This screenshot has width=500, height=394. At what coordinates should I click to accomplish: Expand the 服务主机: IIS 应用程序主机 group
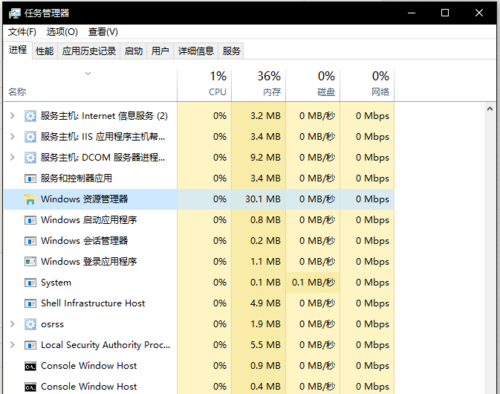click(12, 137)
